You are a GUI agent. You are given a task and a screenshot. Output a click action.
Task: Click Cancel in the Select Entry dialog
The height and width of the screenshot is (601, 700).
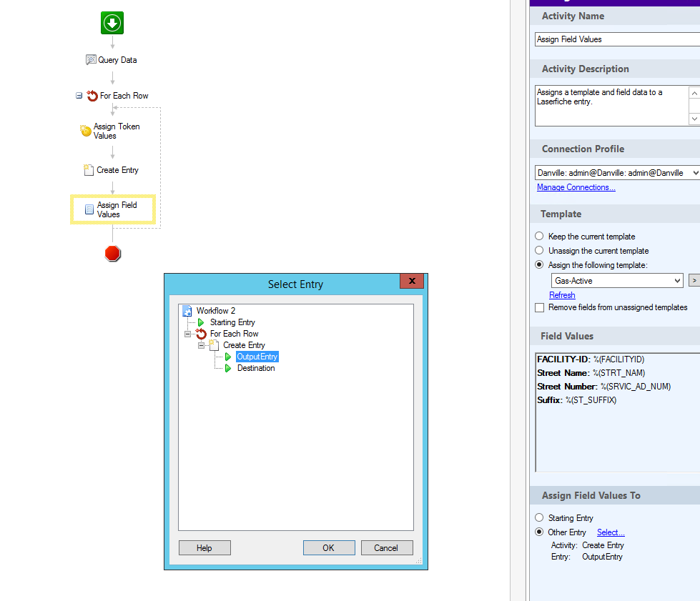pyautogui.click(x=387, y=548)
